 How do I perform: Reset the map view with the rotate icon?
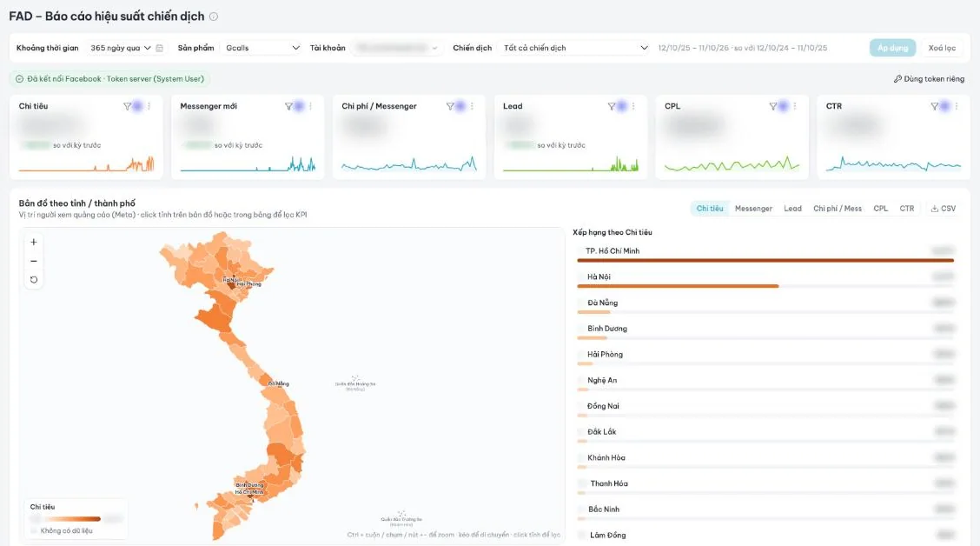34,280
